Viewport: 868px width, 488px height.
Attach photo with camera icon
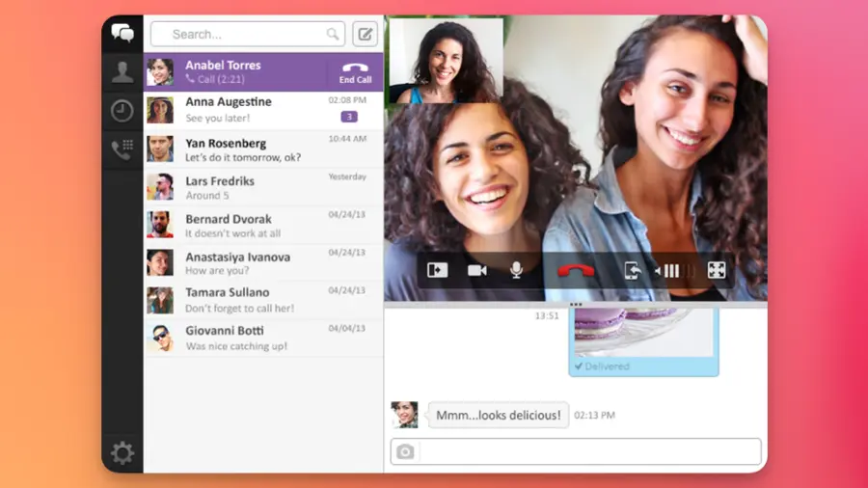pyautogui.click(x=405, y=451)
